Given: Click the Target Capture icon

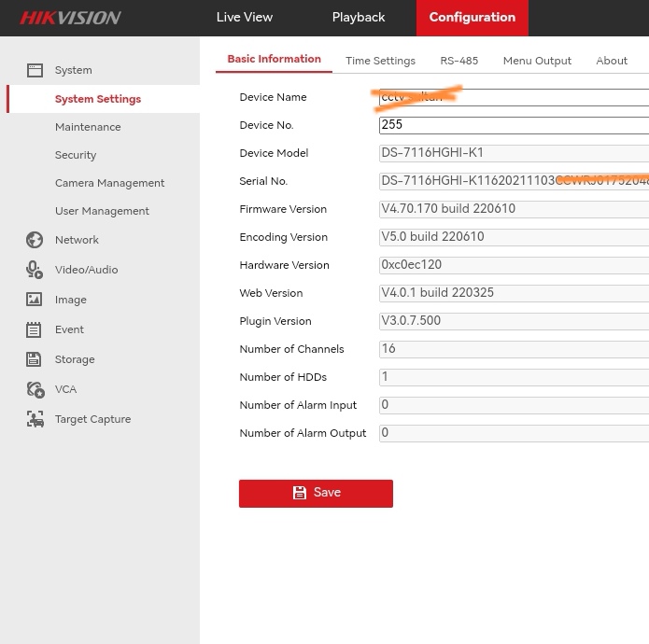Looking at the screenshot, I should [35, 419].
